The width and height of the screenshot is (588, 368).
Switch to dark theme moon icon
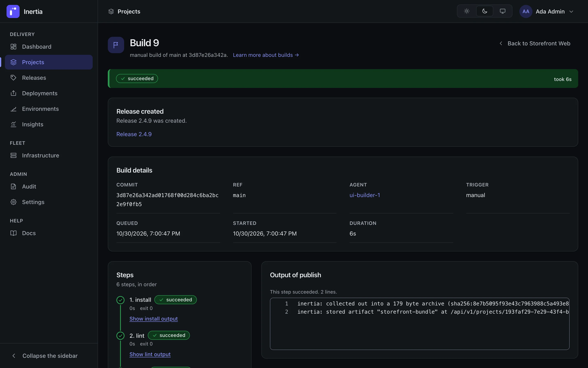(484, 11)
